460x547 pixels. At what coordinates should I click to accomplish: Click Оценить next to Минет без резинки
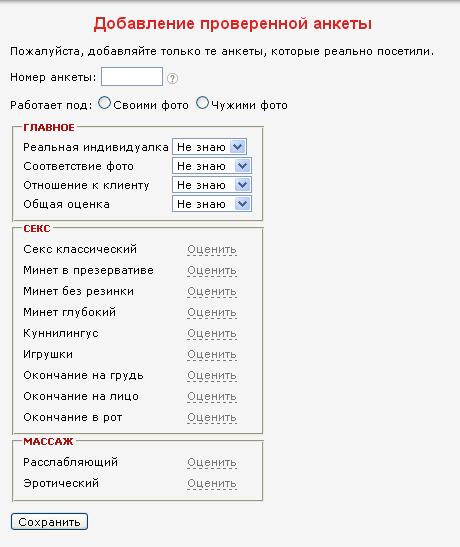(212, 291)
